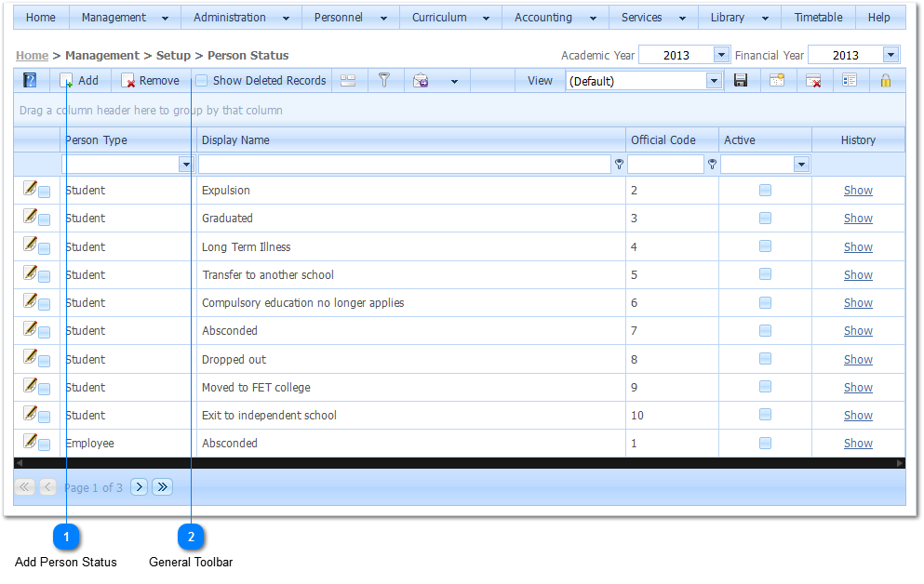
Task: Click the pencil icon for Compulsory education no longer applies
Action: tap(30, 300)
